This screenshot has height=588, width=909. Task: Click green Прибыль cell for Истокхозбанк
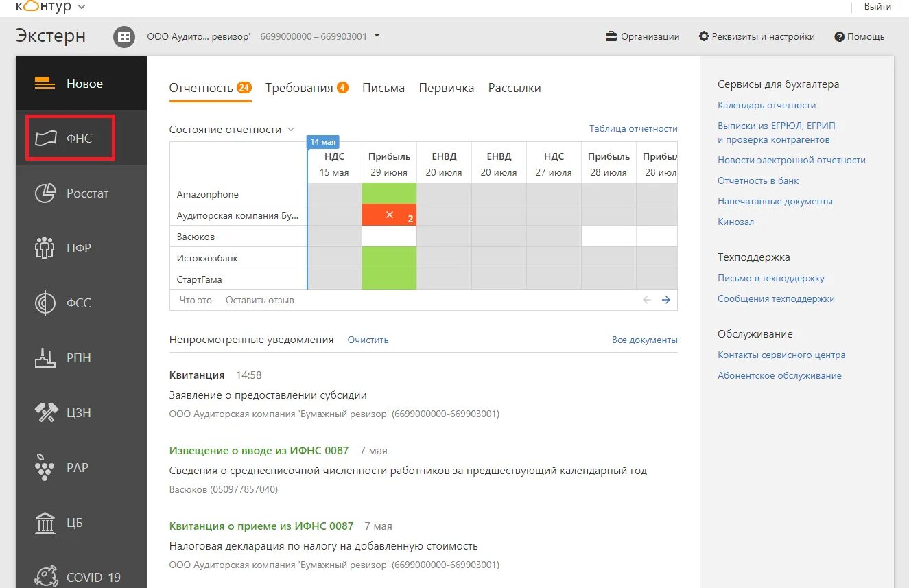389,257
